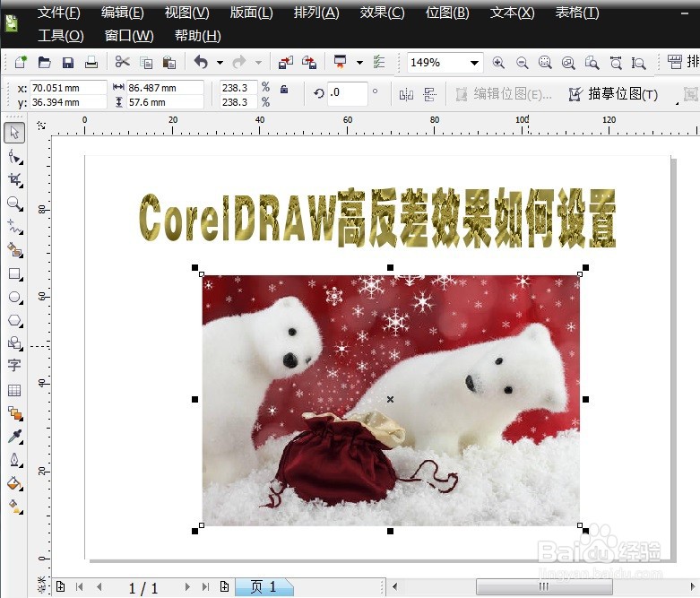Click the 描摹位图(T) button
700x598 pixels.
pyautogui.click(x=613, y=94)
